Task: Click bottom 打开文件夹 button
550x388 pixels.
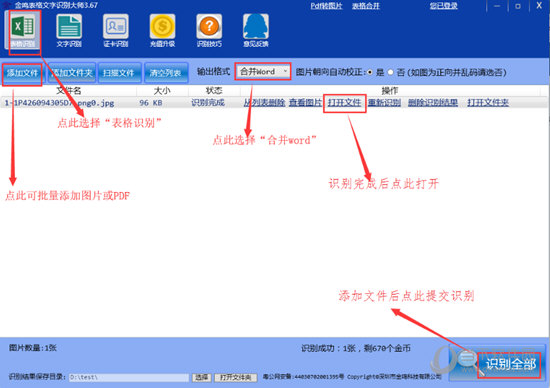Action: click(x=236, y=377)
